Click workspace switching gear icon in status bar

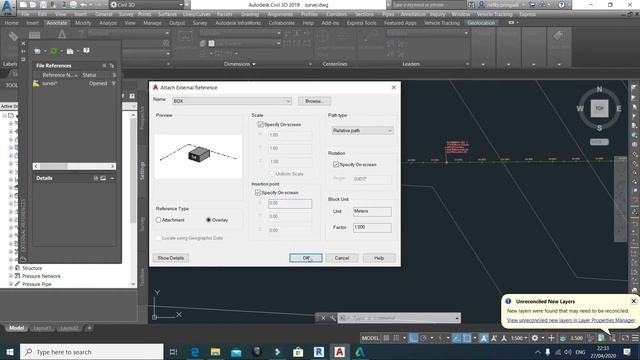coord(535,338)
